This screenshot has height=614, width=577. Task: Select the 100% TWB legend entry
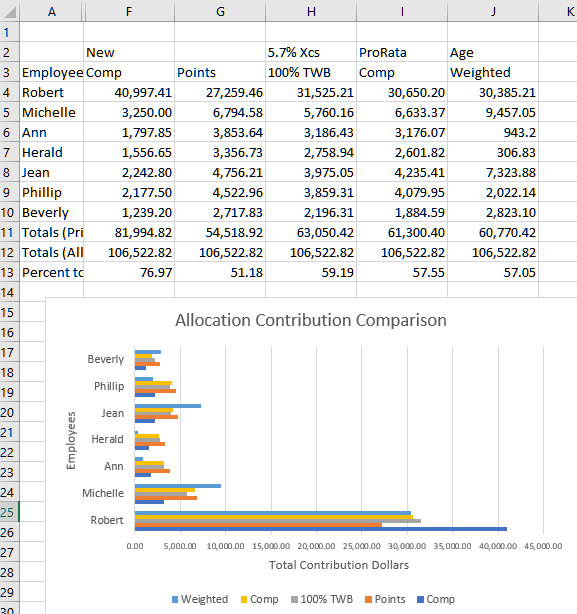pyautogui.click(x=322, y=600)
